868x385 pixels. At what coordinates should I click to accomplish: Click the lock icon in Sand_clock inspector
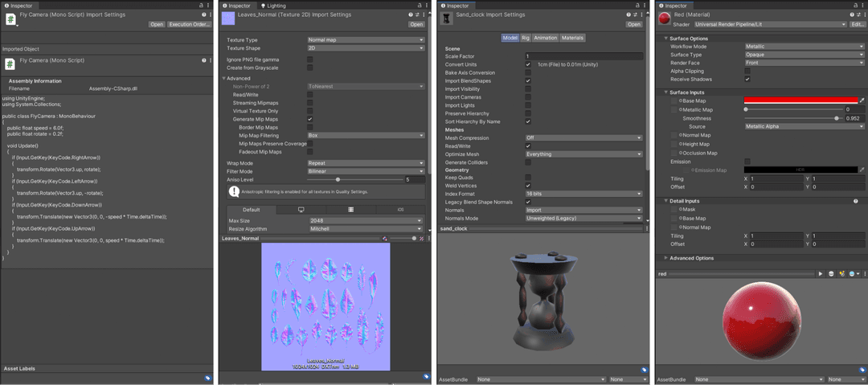tap(637, 5)
